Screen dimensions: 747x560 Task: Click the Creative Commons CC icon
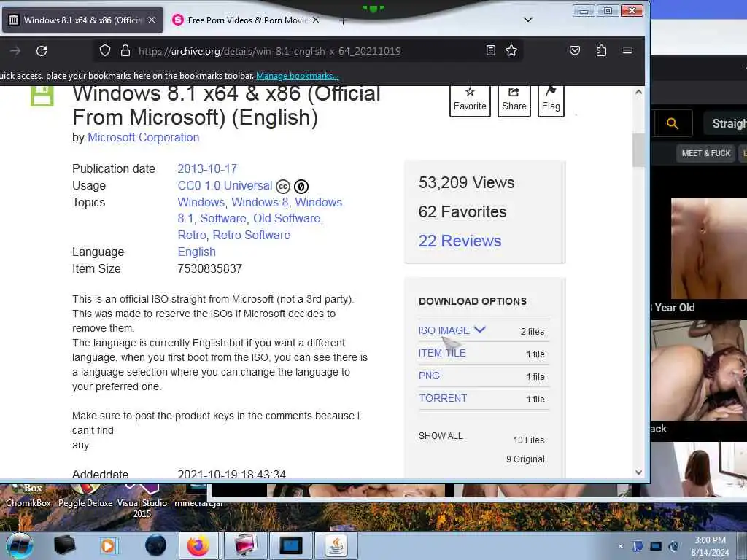283,187
